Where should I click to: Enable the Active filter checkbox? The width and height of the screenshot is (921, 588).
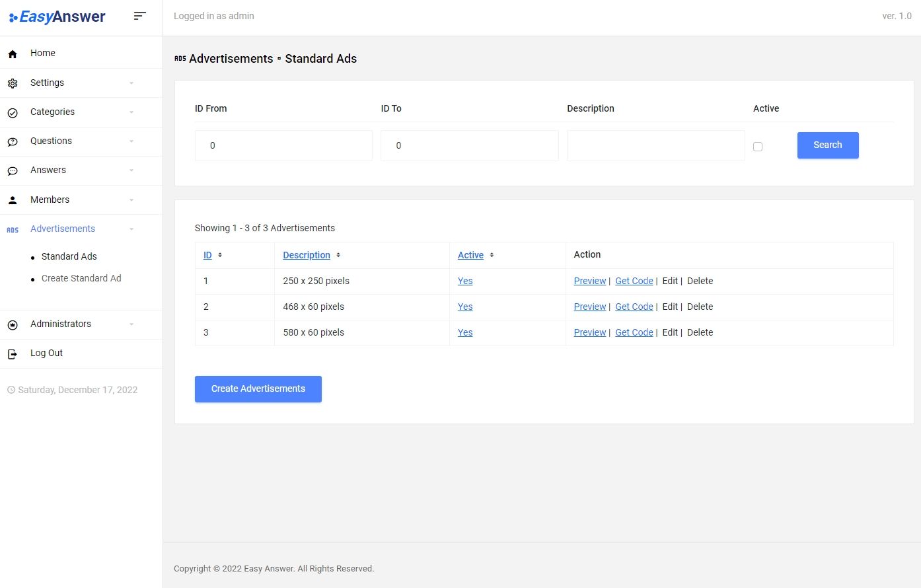[758, 147]
